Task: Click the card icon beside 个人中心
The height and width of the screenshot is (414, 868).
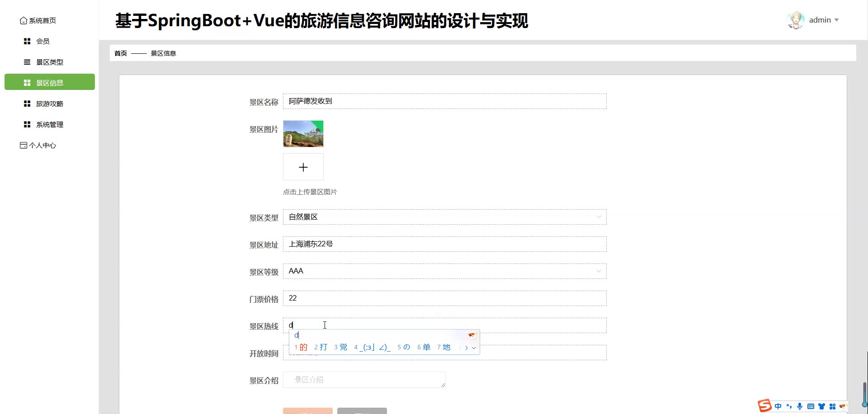Action: pyautogui.click(x=24, y=146)
